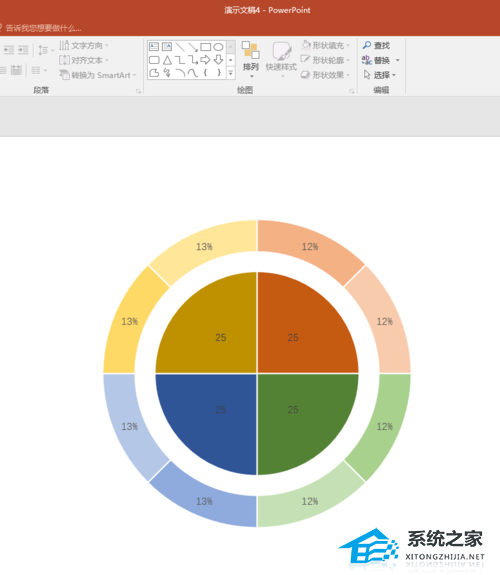Open the 排列 arrange menu

coord(251,59)
